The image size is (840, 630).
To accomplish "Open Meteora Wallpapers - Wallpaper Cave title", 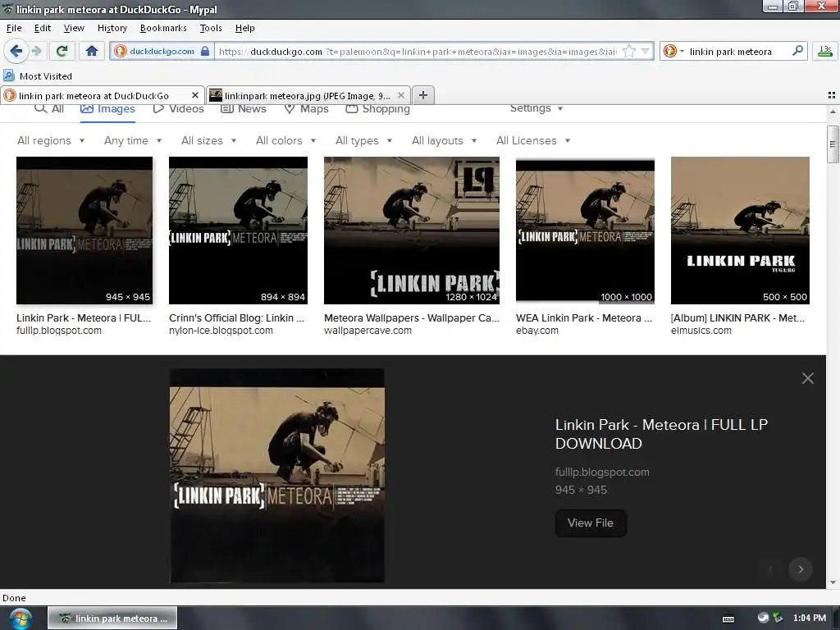I will 412,317.
